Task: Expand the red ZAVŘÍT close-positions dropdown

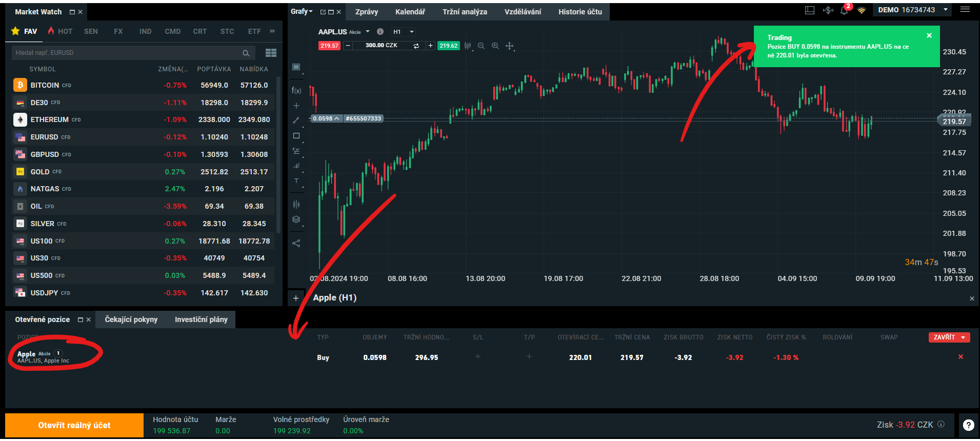Action: pyautogui.click(x=963, y=337)
